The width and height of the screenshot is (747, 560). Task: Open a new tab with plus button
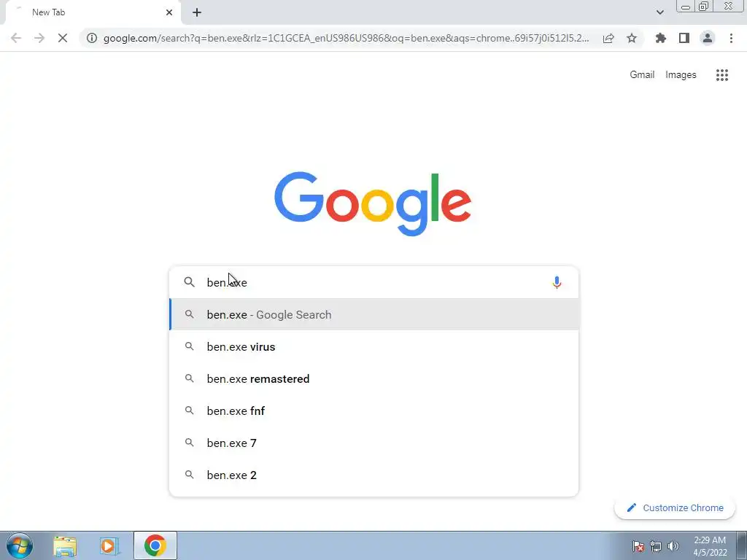tap(197, 12)
